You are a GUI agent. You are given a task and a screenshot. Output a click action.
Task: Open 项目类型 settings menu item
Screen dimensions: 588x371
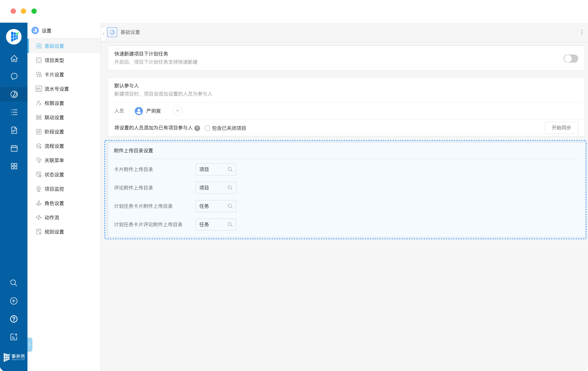click(x=54, y=60)
